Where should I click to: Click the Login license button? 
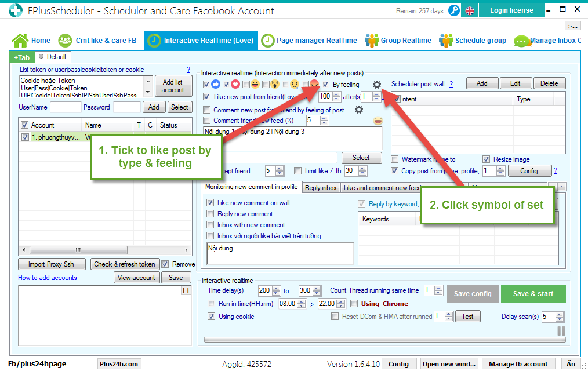click(512, 10)
